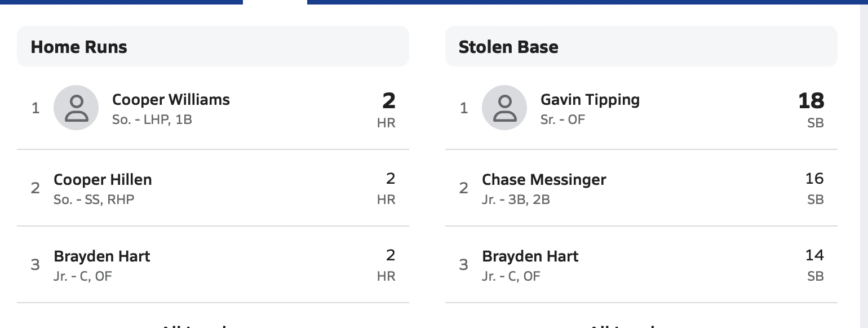Click the 'Jr. - 3B, 2B' position text
Image resolution: width=868 pixels, height=328 pixels.
pyautogui.click(x=516, y=200)
